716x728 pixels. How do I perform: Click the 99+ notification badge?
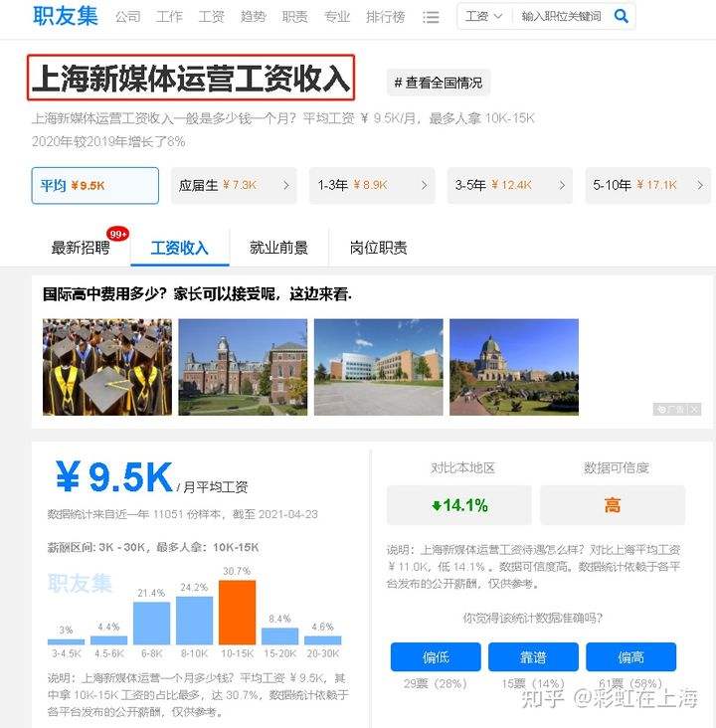(118, 234)
